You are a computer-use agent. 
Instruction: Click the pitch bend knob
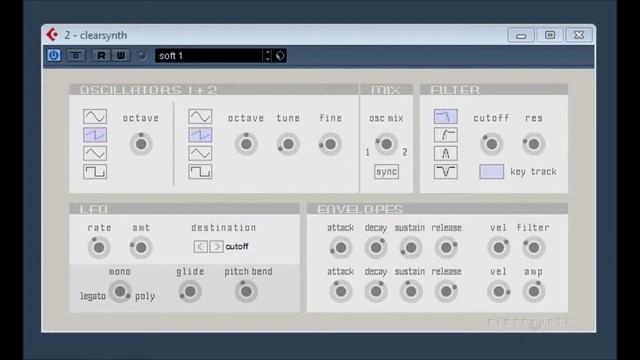click(246, 291)
